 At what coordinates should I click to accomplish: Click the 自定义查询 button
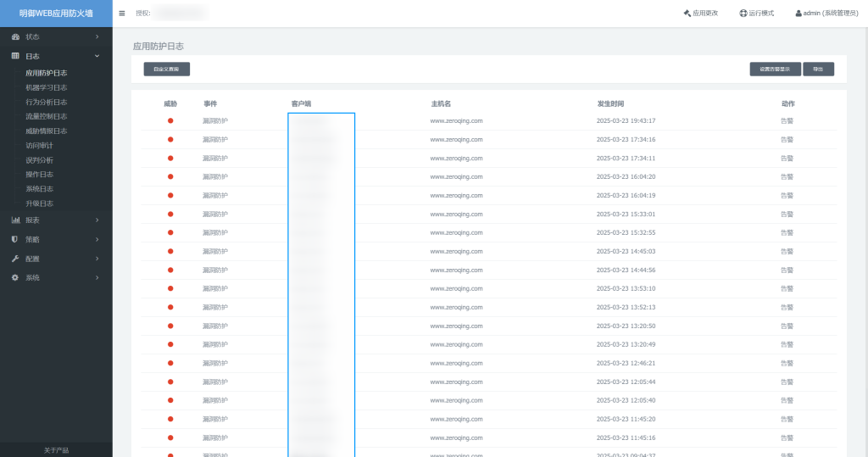167,70
